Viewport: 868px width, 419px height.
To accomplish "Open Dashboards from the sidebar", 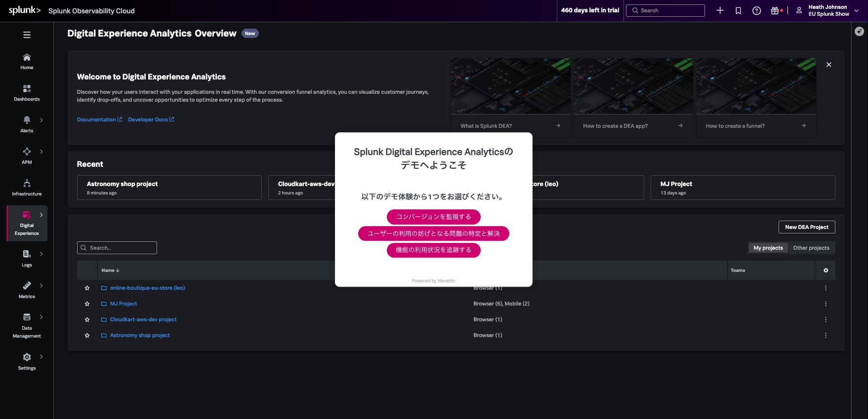I will [27, 93].
